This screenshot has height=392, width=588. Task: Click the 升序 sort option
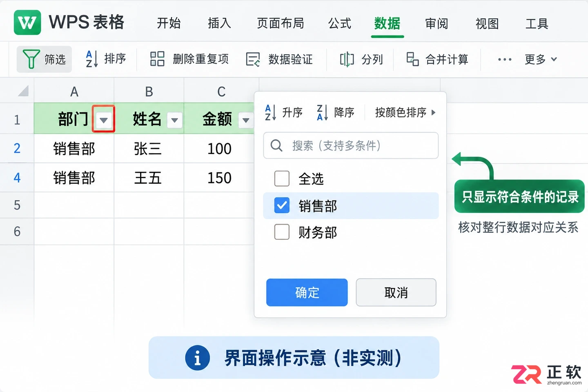pos(284,112)
